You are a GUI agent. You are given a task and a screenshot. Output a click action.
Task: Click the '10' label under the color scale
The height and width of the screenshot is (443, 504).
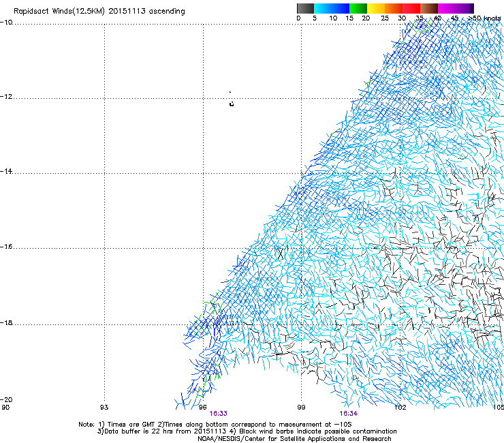pos(333,18)
